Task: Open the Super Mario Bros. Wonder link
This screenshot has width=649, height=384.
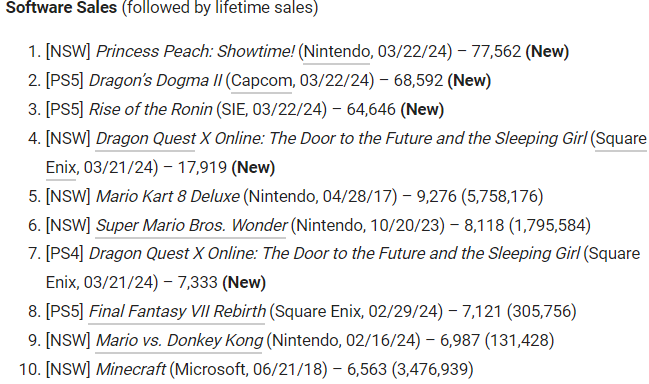Action: coord(191,226)
